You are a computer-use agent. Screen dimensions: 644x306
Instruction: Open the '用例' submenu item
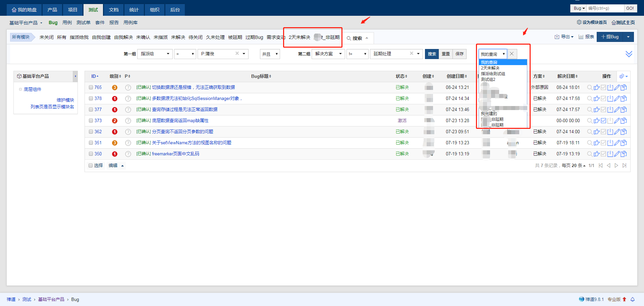coord(67,22)
